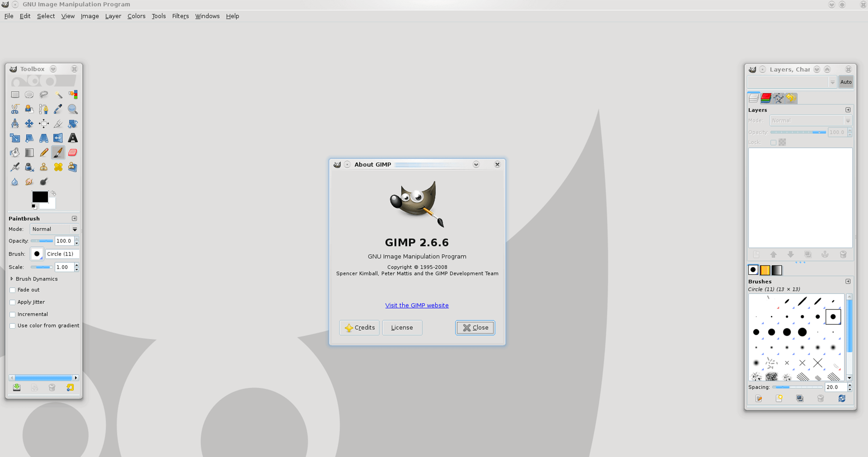Open the Brushes tab menu arrow
The height and width of the screenshot is (457, 868).
(848, 281)
